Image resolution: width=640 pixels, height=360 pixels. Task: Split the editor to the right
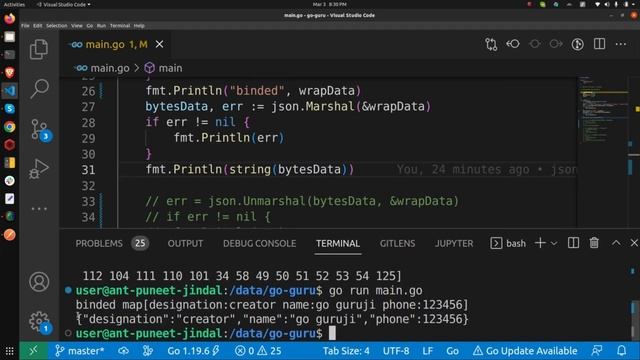coord(599,44)
